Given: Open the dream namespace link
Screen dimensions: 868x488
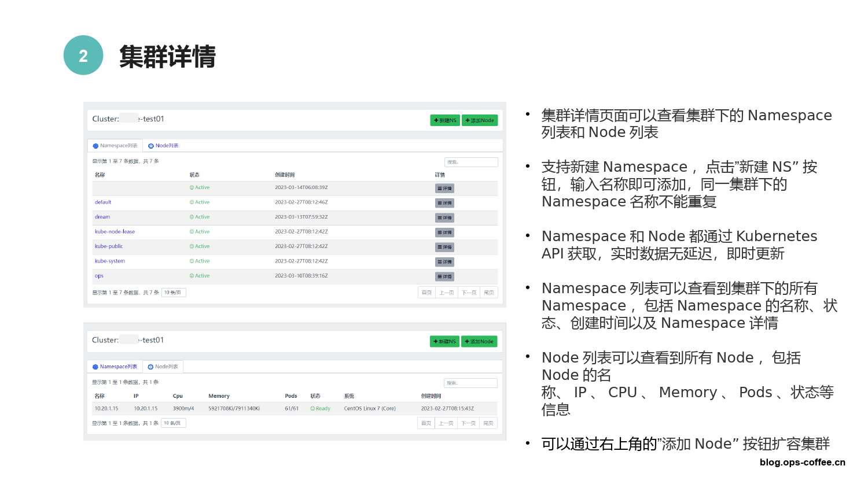Looking at the screenshot, I should pos(102,217).
